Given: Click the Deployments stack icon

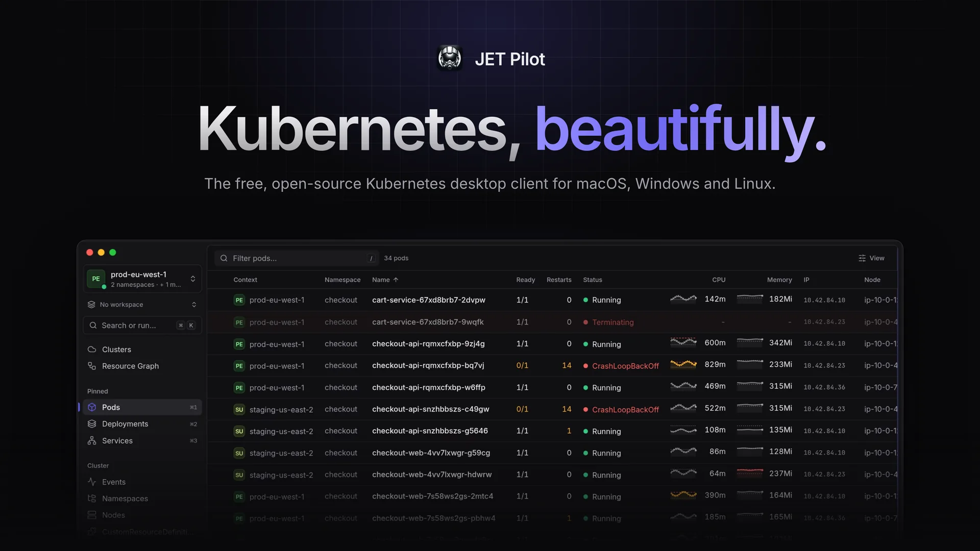Looking at the screenshot, I should pyautogui.click(x=92, y=424).
